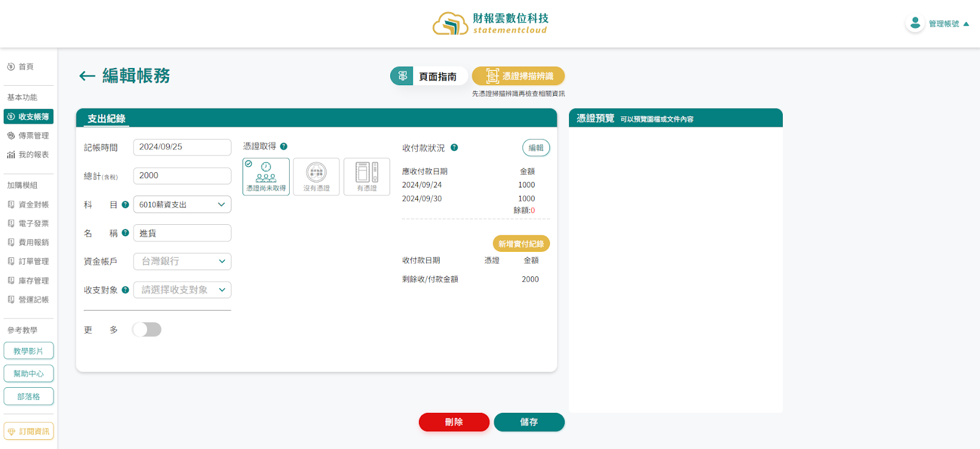Open the 科目 dropdown showing 6010薪資支出
The height and width of the screenshot is (449, 980).
point(182,205)
